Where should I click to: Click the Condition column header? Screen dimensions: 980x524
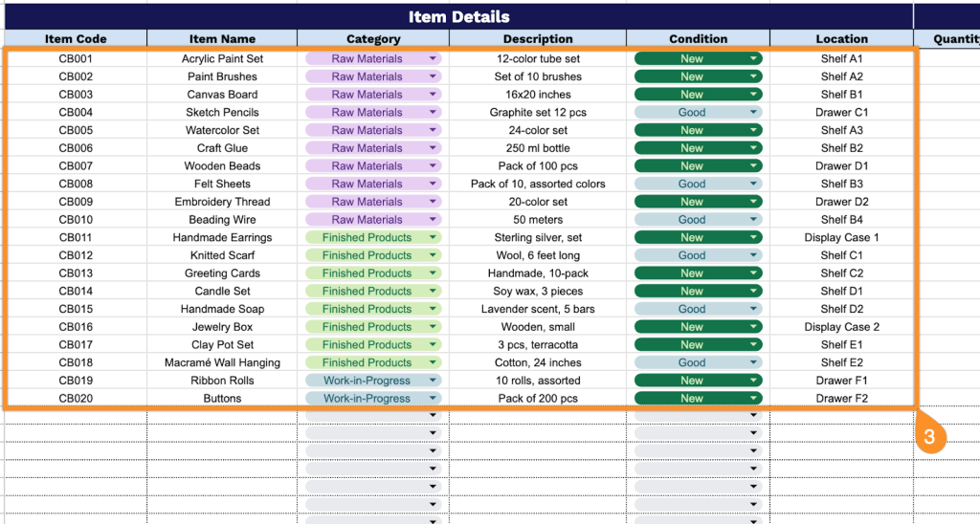698,39
